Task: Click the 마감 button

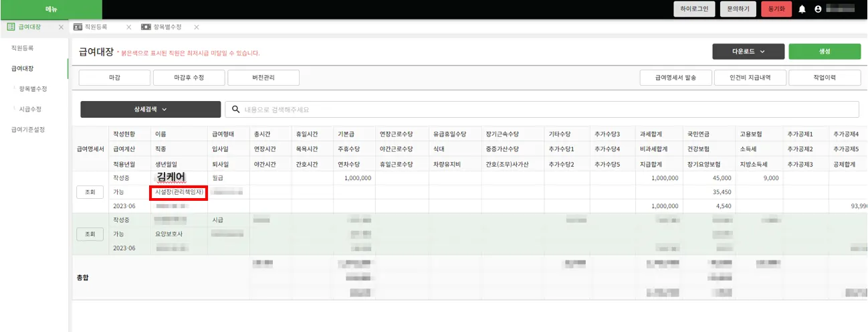Action: [x=114, y=78]
